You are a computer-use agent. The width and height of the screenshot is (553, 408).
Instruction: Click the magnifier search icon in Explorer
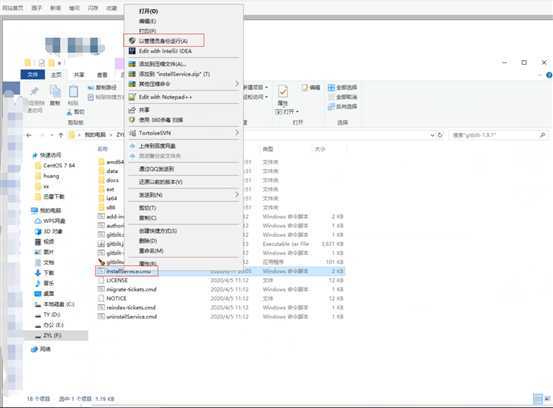543,135
